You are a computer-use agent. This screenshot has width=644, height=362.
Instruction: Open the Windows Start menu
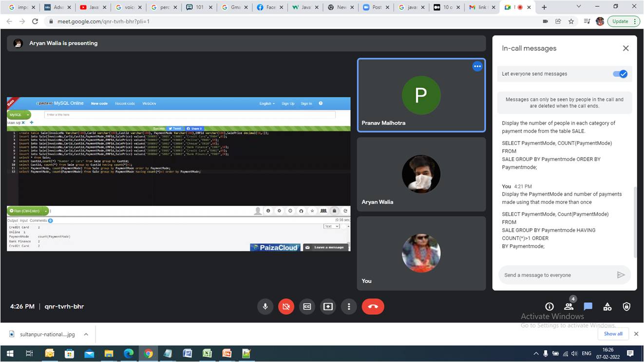click(x=10, y=354)
